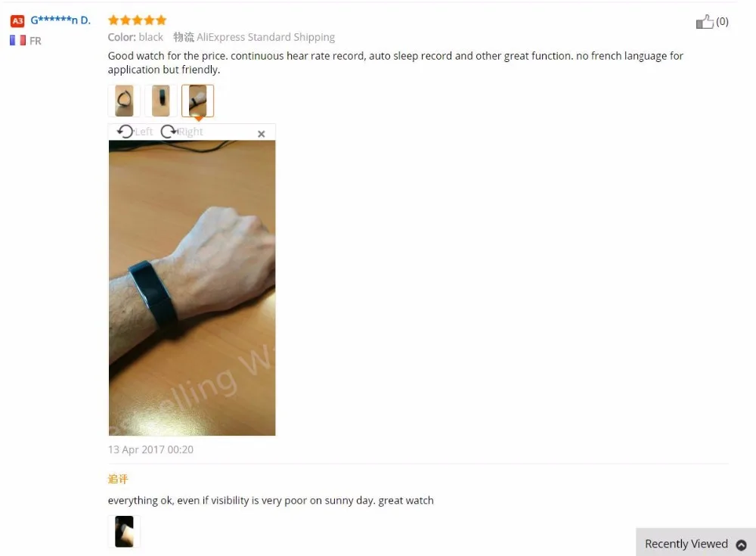Open the follow-up review thumbnail
The width and height of the screenshot is (756, 556).
[125, 531]
